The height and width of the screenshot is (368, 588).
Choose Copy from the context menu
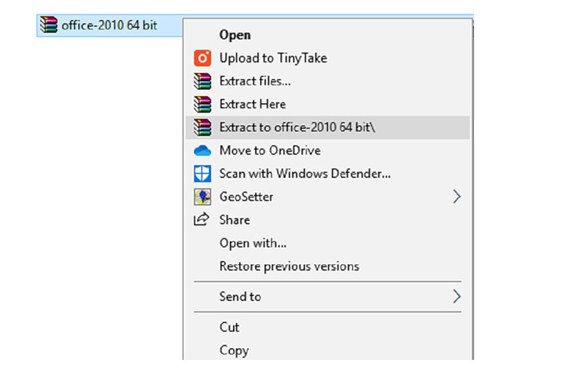[x=327, y=350]
